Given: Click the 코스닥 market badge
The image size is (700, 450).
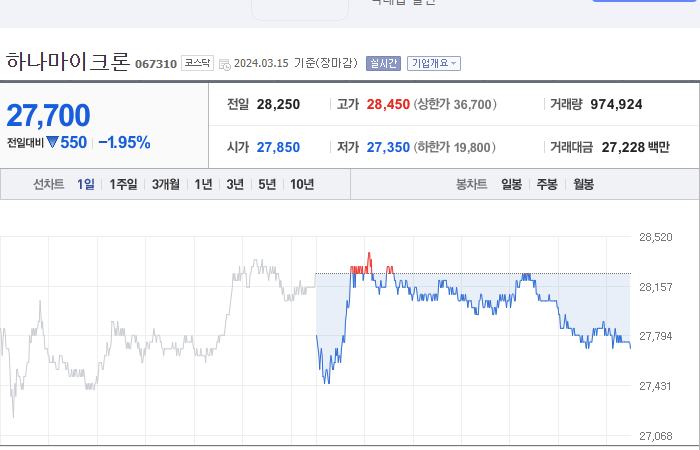Looking at the screenshot, I should tap(197, 63).
